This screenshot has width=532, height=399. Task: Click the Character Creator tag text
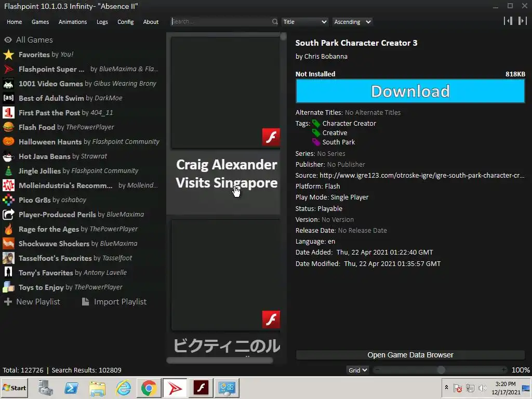349,124
